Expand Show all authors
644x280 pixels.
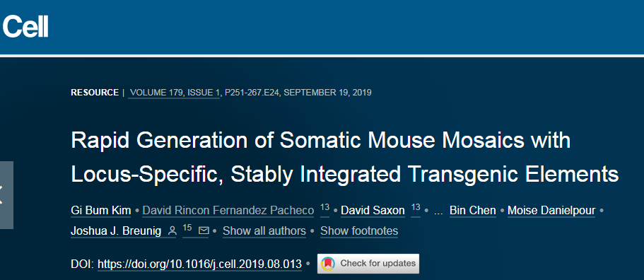[x=264, y=231]
